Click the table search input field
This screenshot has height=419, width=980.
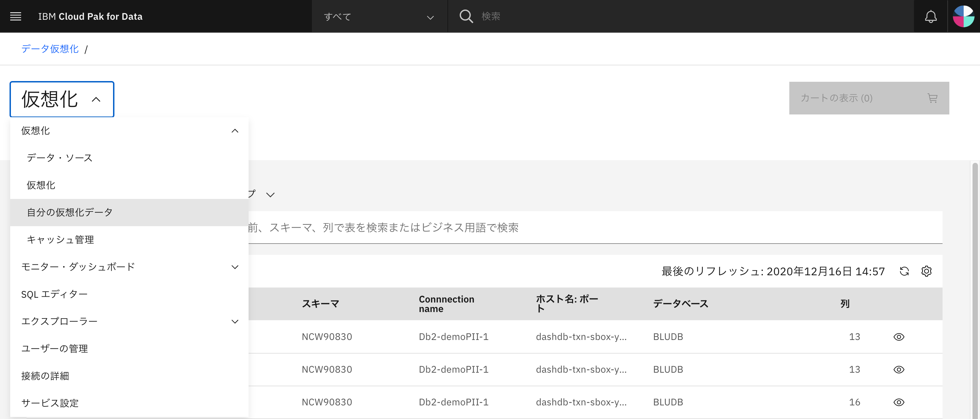(571, 228)
